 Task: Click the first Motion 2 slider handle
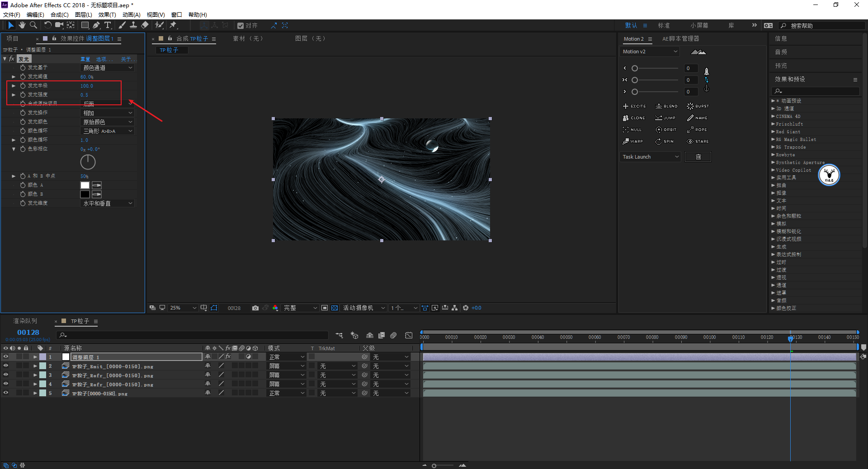[x=635, y=68]
